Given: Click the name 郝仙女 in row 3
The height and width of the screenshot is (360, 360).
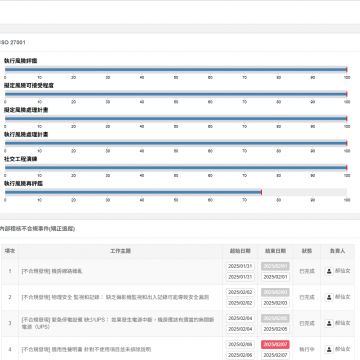Looking at the screenshot, I should 343,323.
